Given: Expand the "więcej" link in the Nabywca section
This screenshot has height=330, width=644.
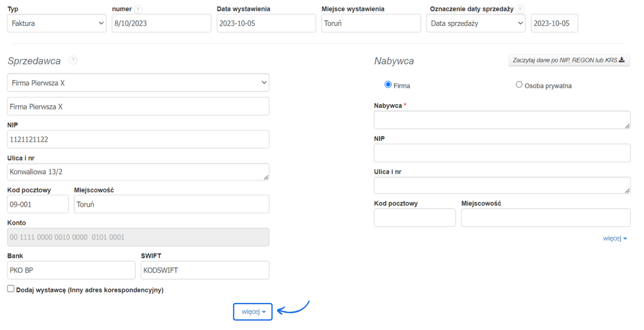Looking at the screenshot, I should pyautogui.click(x=615, y=238).
